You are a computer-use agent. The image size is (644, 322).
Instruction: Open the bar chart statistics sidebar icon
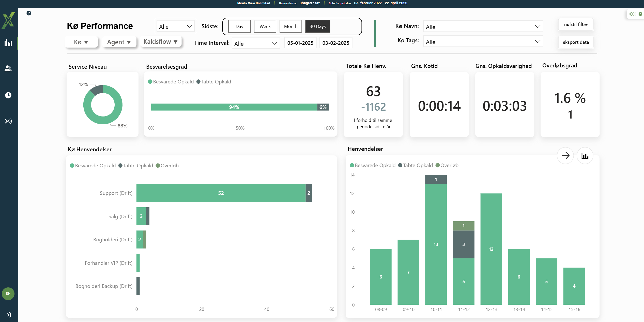[8, 42]
